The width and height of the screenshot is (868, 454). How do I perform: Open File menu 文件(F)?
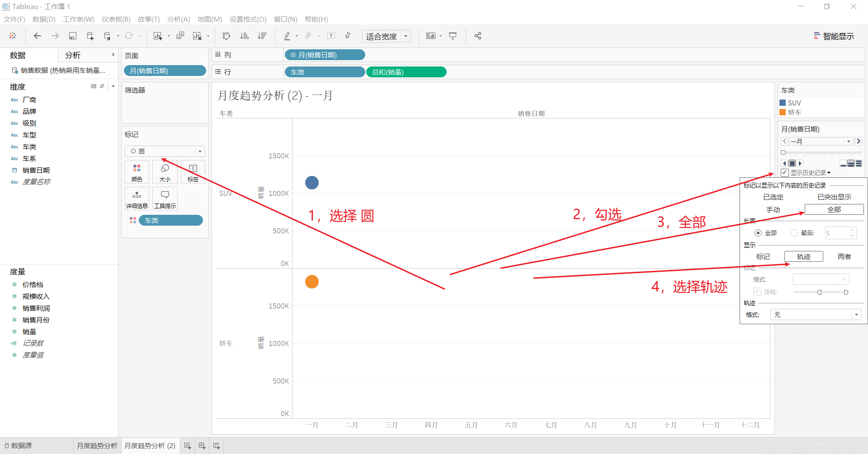(14, 19)
